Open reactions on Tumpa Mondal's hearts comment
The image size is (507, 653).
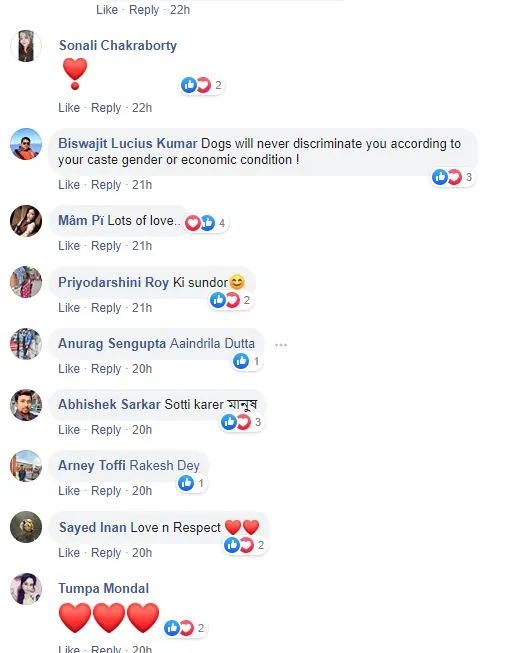(185, 628)
